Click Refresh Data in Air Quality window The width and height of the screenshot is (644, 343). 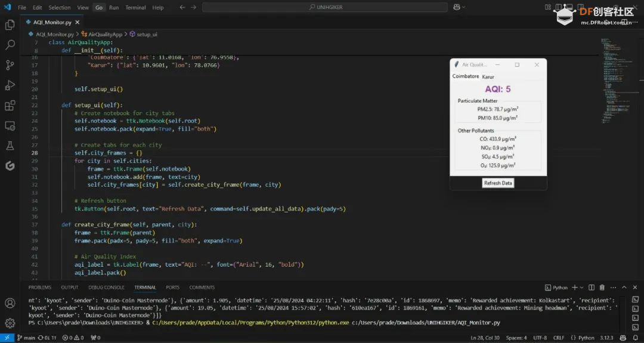click(x=498, y=183)
